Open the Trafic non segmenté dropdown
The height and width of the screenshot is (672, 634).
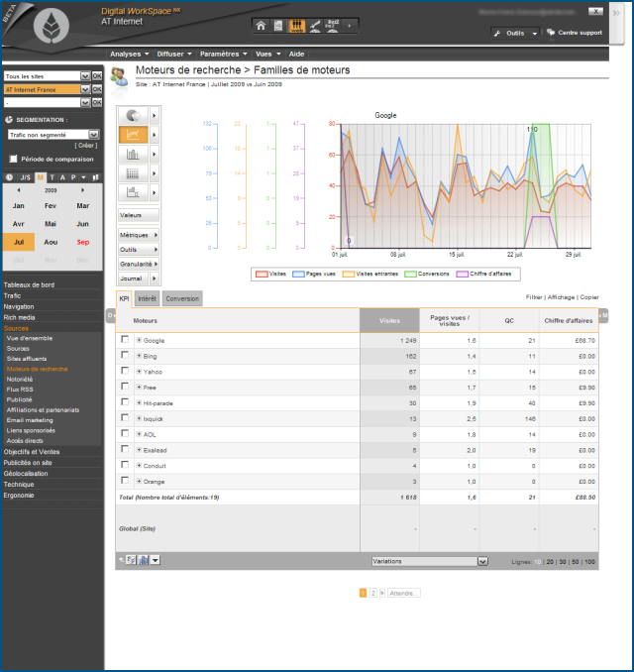94,135
